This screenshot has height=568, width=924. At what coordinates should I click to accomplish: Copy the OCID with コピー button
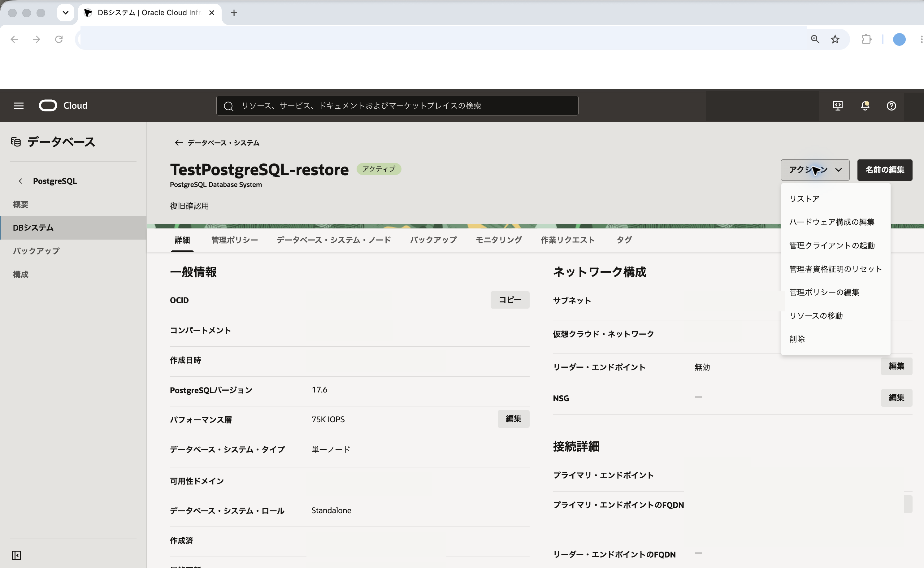[x=510, y=300]
